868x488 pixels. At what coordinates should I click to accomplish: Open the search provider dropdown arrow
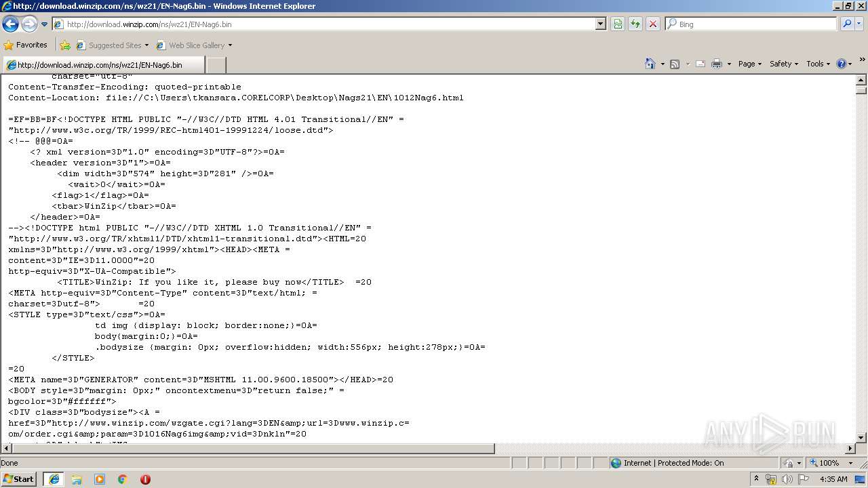click(x=859, y=24)
